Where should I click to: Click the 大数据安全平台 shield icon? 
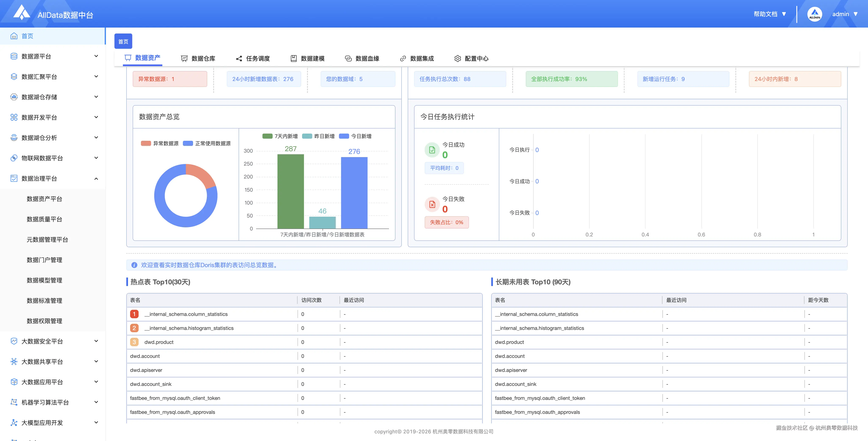14,341
